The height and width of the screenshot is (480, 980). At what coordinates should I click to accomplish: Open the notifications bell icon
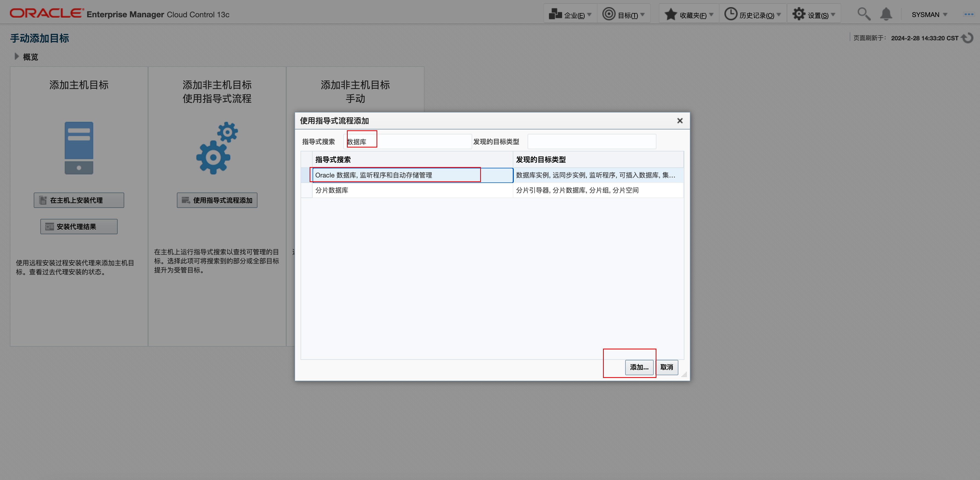(x=886, y=14)
